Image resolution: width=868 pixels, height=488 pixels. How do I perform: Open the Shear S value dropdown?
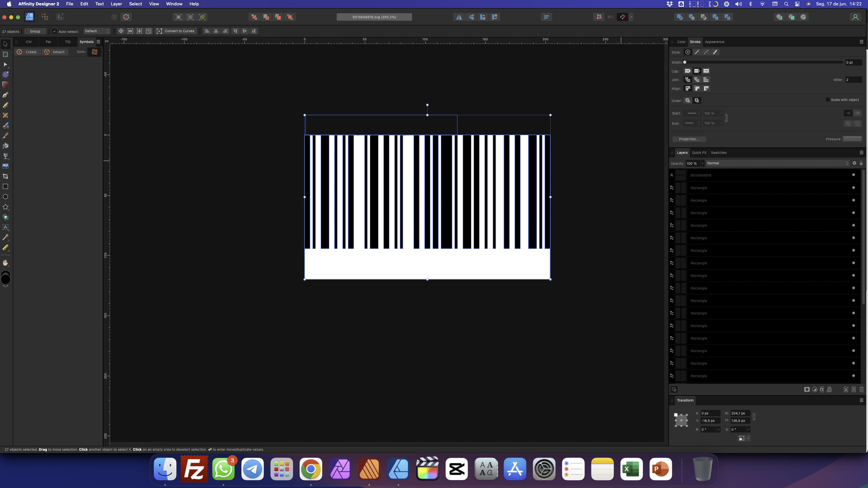(748, 430)
